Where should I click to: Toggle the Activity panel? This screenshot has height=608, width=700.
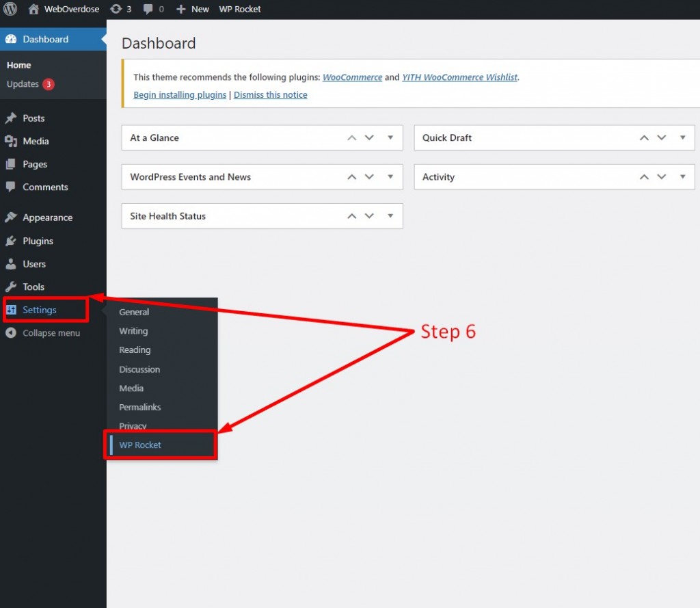click(683, 177)
